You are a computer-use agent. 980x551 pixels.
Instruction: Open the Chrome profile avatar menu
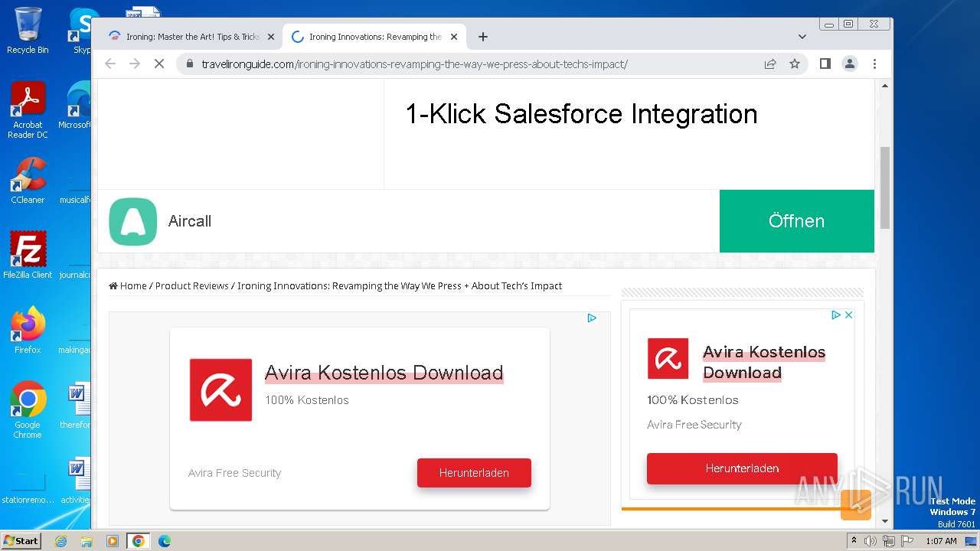[850, 64]
